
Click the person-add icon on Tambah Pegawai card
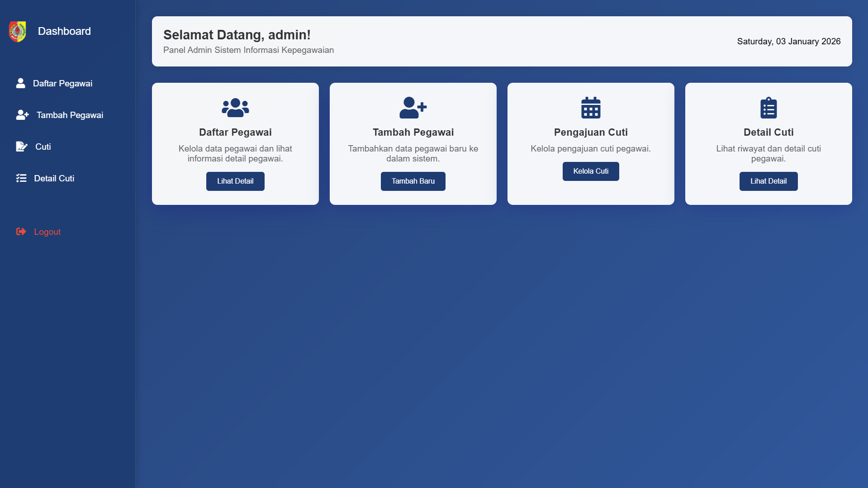click(x=413, y=108)
